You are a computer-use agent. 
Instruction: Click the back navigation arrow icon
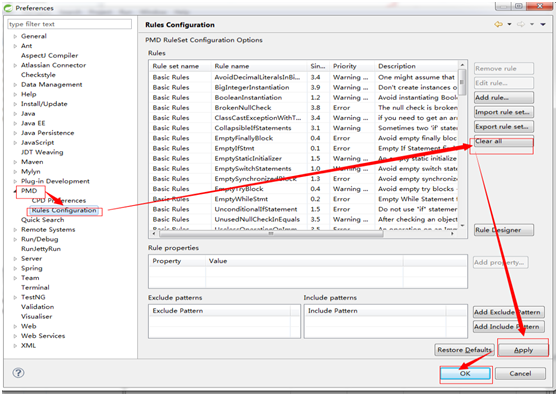[499, 24]
